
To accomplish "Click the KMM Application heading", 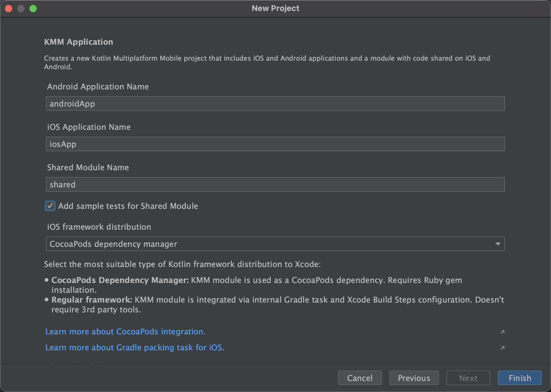I will (x=79, y=42).
